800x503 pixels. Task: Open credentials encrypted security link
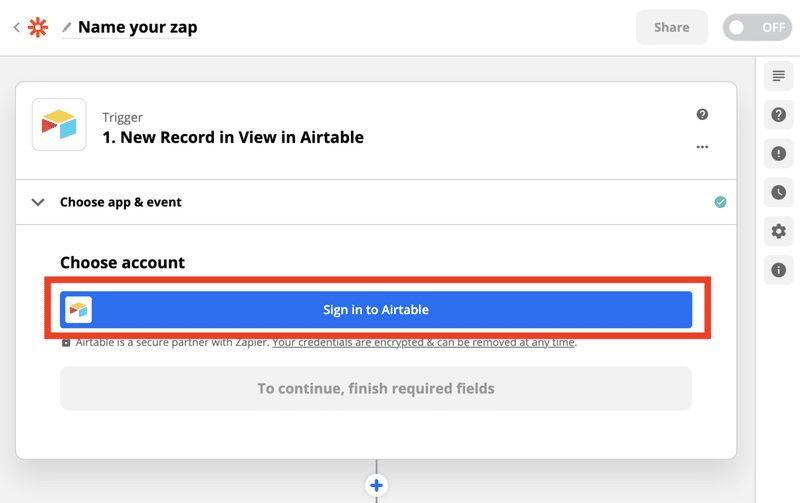(423, 343)
